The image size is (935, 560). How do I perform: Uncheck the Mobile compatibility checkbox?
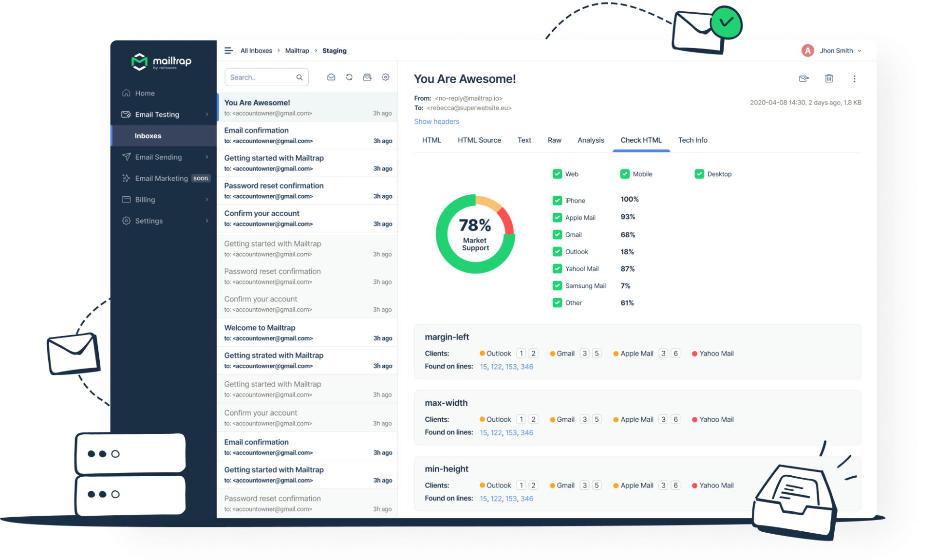[x=625, y=173]
